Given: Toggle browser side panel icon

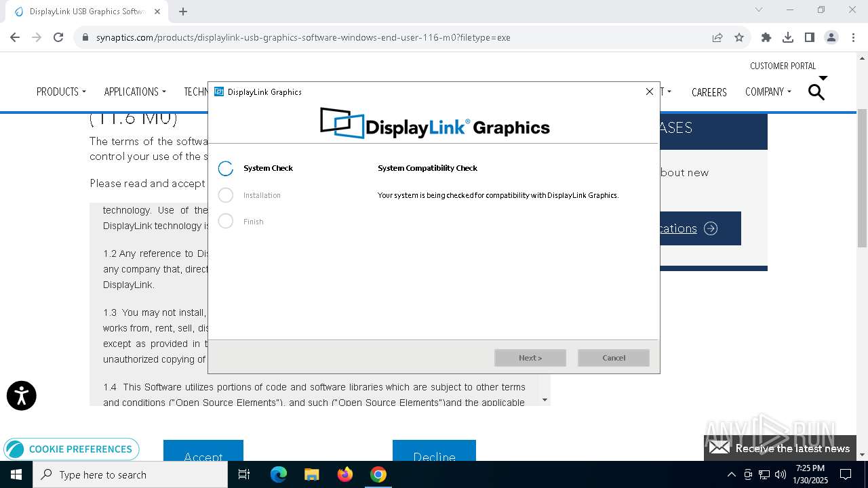Looking at the screenshot, I should pos(810,37).
